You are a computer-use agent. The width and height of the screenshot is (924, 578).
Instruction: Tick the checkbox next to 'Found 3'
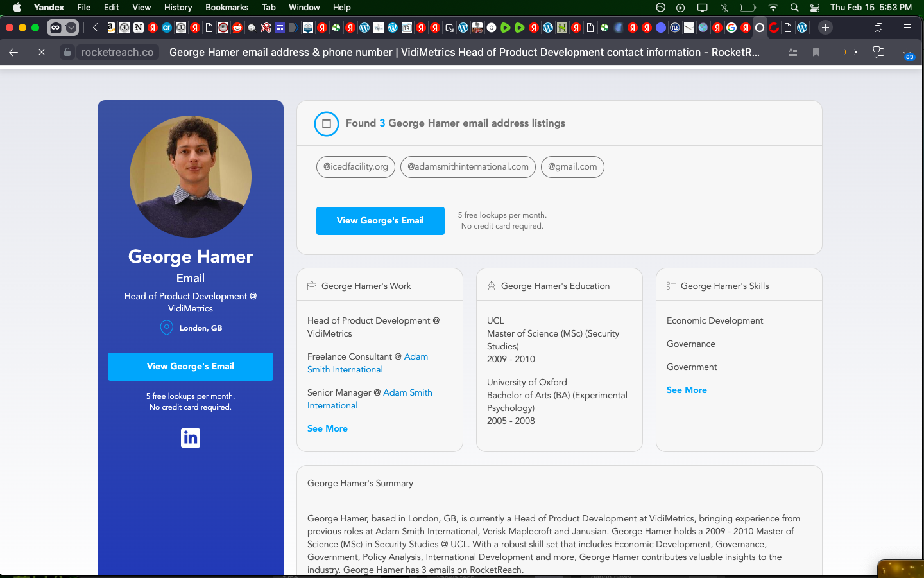327,123
